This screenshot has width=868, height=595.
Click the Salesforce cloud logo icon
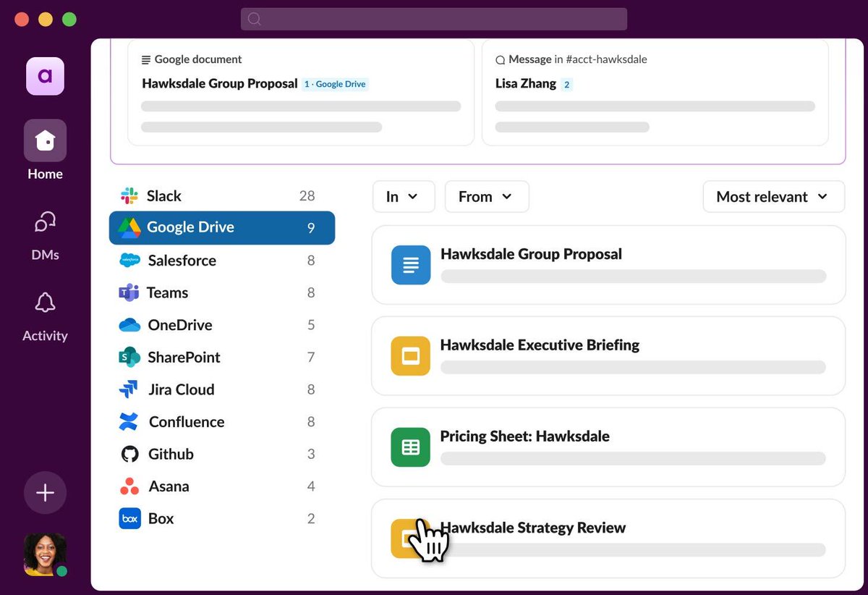129,261
